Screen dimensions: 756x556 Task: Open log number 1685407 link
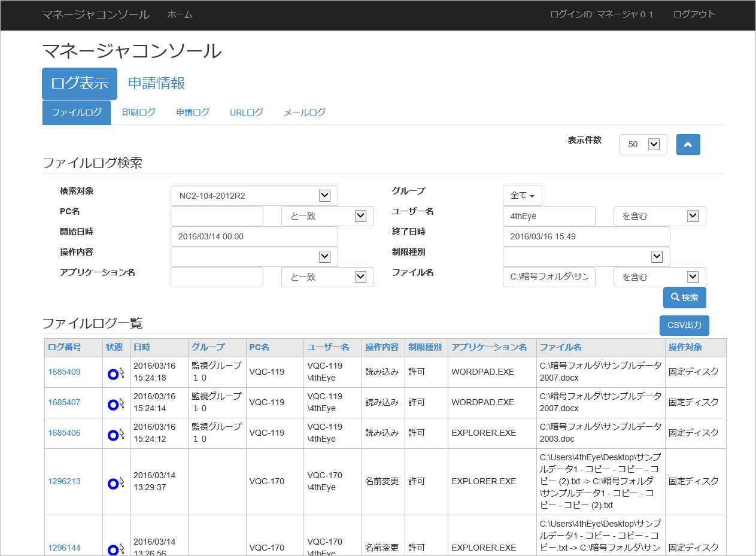(x=64, y=402)
